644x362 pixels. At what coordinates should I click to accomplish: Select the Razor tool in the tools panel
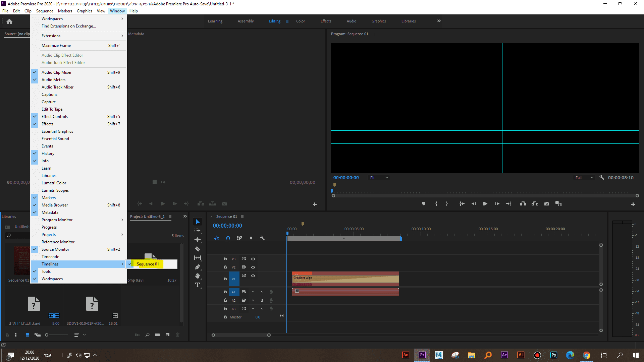[x=198, y=249]
